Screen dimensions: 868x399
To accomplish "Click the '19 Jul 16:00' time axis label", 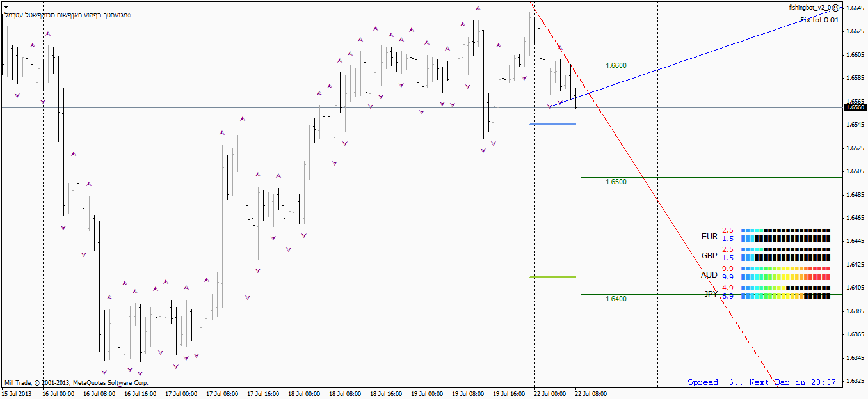I will coord(509,394).
